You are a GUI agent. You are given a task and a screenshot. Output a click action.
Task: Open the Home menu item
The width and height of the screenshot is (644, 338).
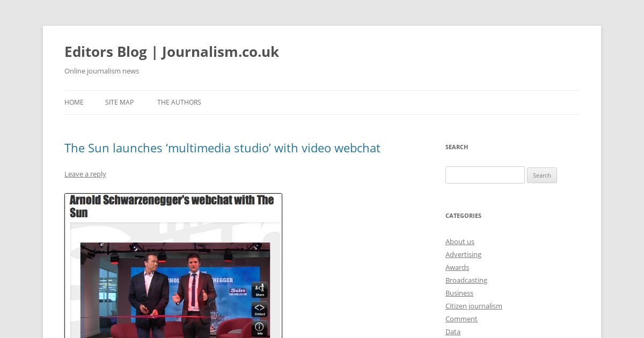point(74,102)
